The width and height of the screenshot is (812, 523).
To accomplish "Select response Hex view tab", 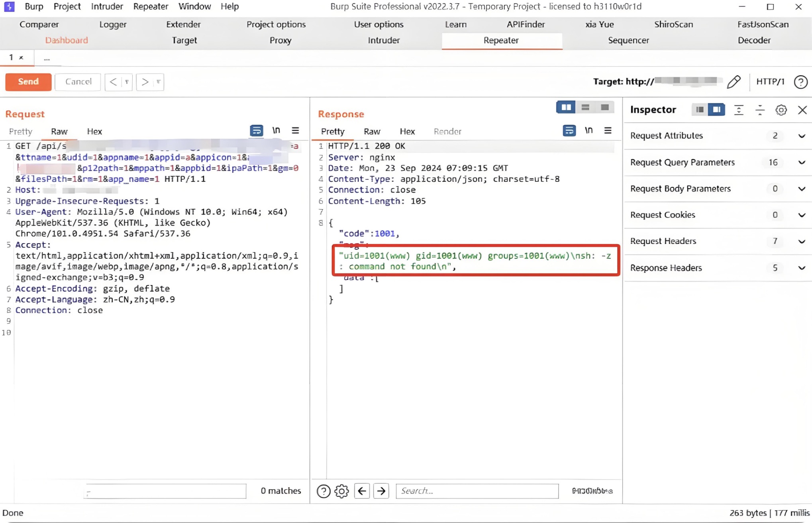I will tap(407, 132).
